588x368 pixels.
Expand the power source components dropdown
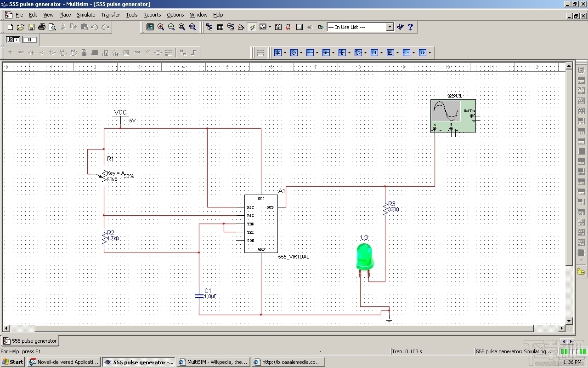[285, 52]
